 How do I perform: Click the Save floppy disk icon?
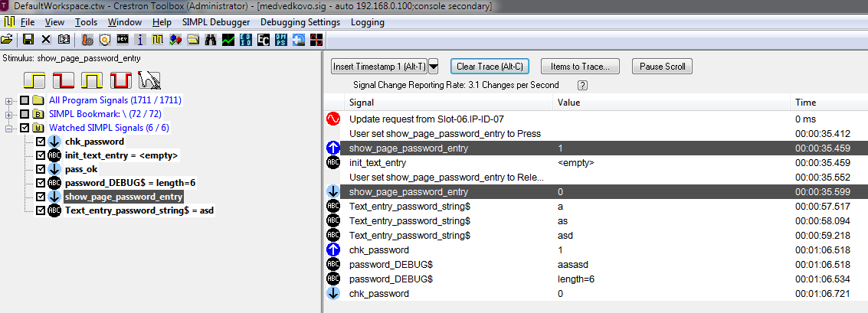pyautogui.click(x=28, y=40)
